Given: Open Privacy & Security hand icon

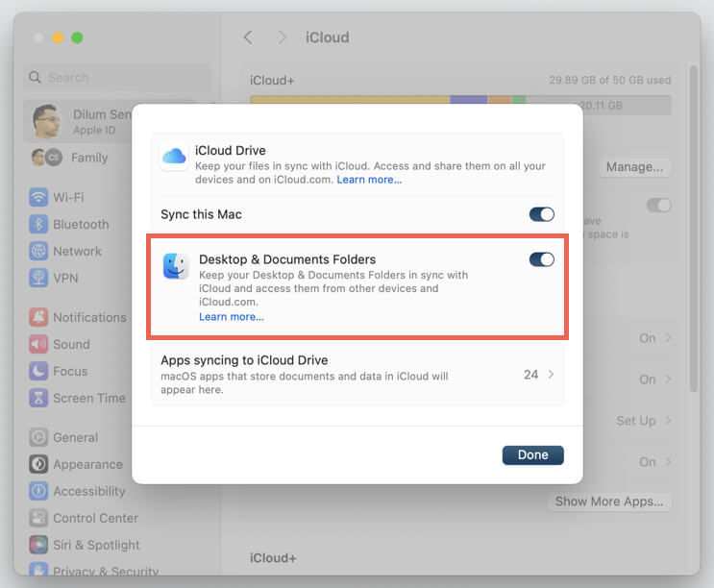Looking at the screenshot, I should 38,570.
